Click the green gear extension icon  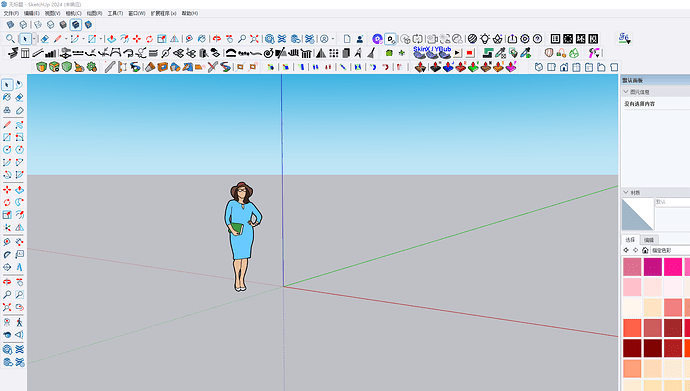pos(92,67)
